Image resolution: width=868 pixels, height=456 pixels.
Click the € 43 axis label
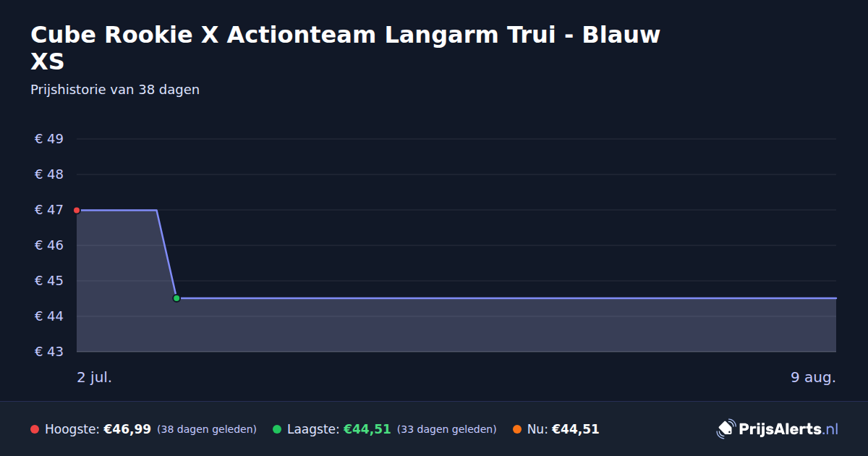coord(49,352)
